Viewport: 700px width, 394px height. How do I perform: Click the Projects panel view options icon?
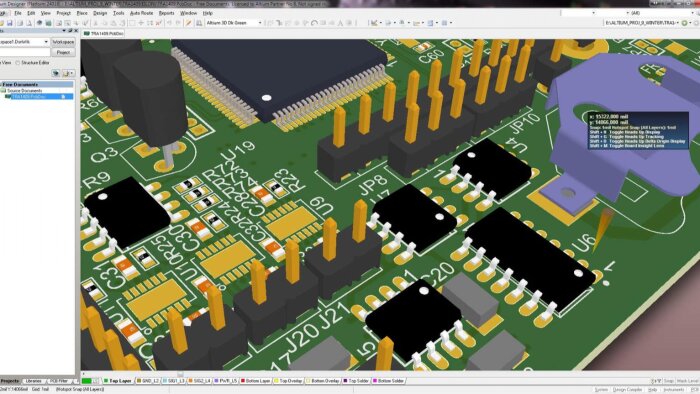click(x=67, y=73)
